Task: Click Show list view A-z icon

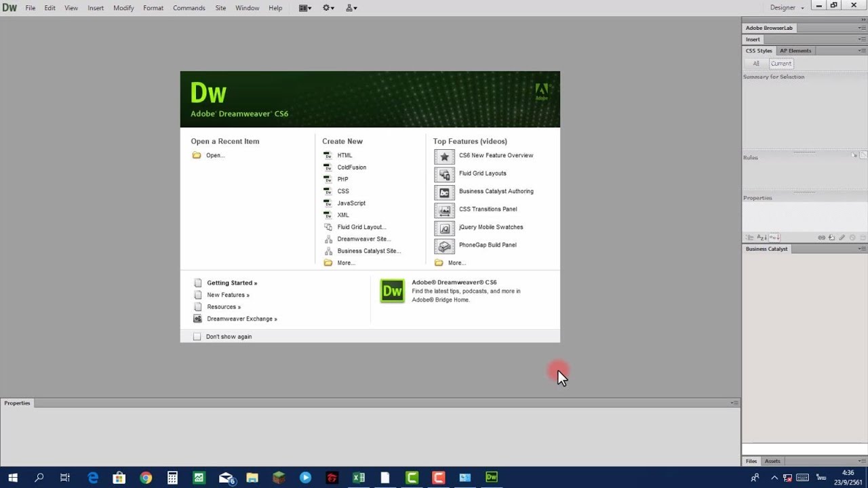Action: [x=762, y=238]
